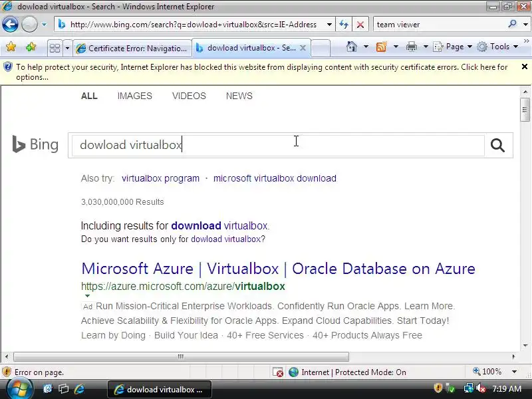Viewport: 532px width, 399px height.
Task: Click the horizontal scrollbar thumb
Action: (181, 356)
